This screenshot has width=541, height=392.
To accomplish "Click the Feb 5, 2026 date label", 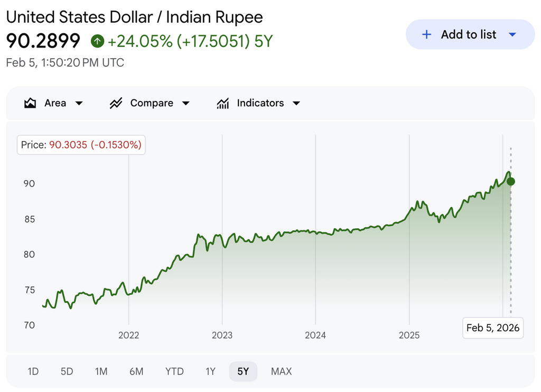I will (x=493, y=328).
